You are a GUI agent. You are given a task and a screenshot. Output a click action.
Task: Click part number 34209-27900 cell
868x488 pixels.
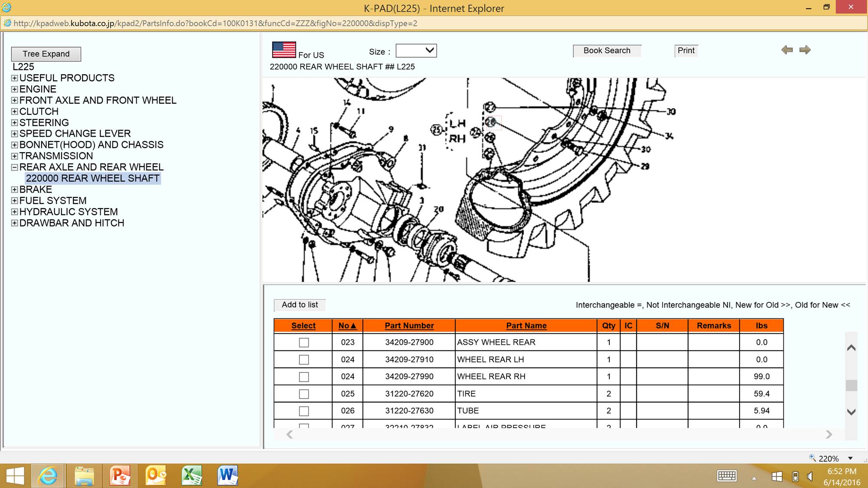click(409, 342)
